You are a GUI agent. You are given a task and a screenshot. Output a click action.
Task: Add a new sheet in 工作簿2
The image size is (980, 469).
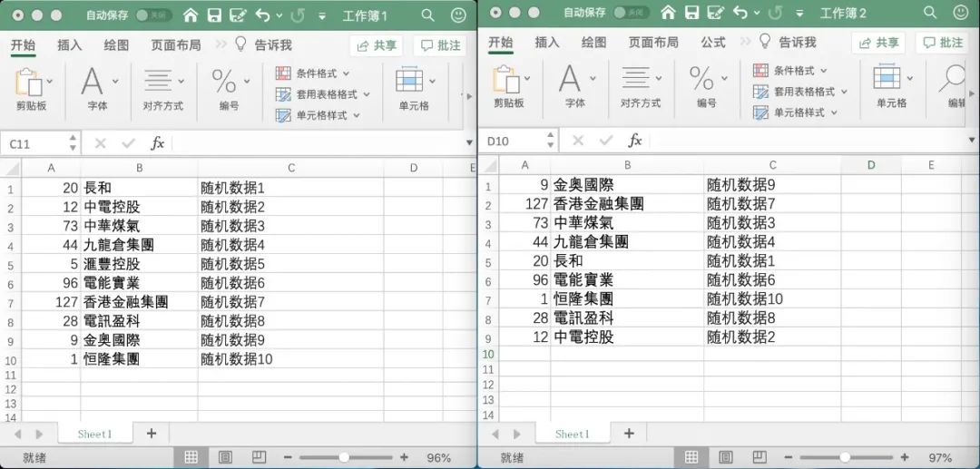coord(629,434)
